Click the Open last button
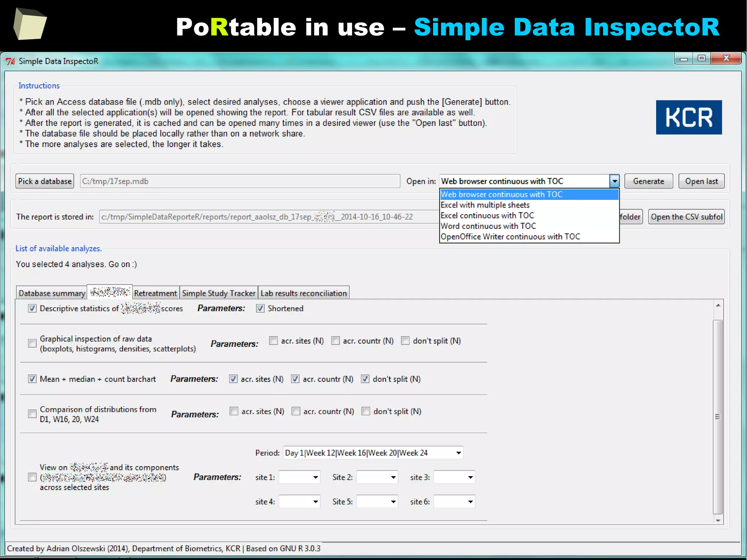This screenshot has width=747, height=560. 701,181
